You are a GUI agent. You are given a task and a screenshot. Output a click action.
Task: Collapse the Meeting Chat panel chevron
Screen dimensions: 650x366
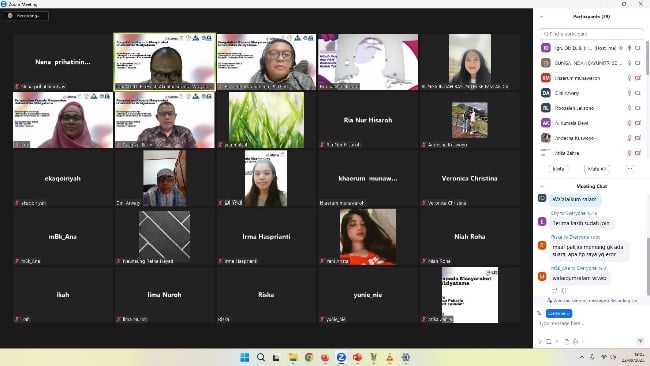[541, 187]
